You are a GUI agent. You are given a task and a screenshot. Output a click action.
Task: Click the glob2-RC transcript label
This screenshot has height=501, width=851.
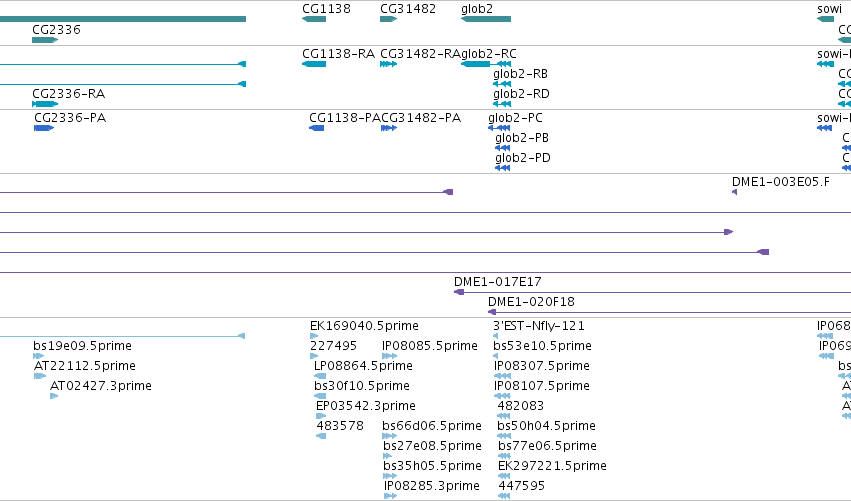[x=489, y=54]
